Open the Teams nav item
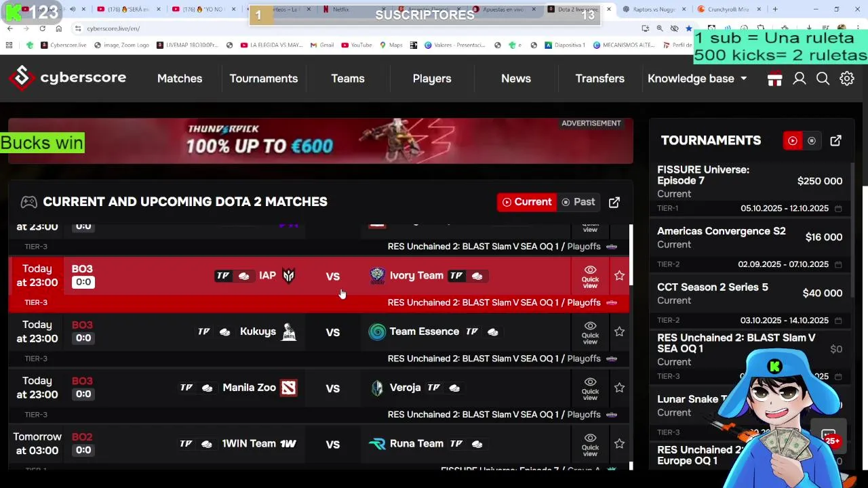868x488 pixels. click(348, 79)
